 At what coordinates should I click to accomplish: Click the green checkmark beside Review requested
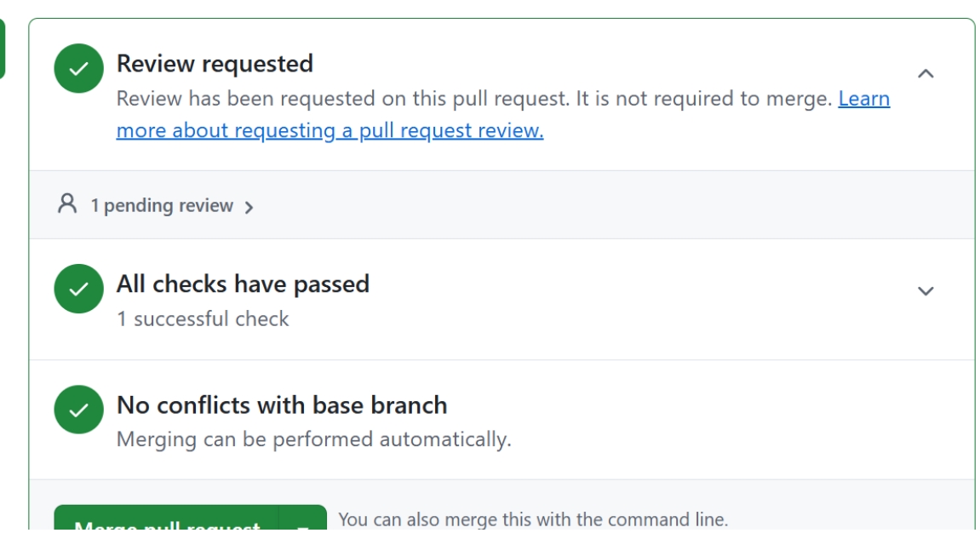coord(78,68)
